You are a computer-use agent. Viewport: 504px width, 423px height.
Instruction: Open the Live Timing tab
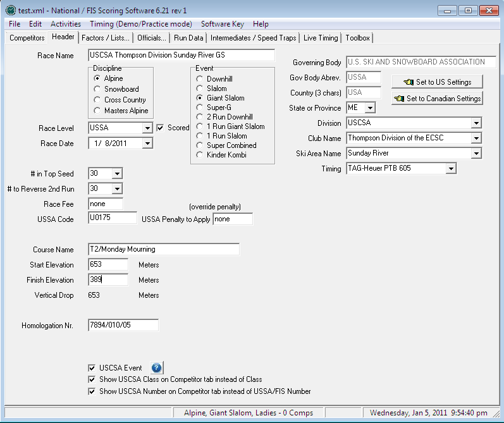[x=321, y=38]
